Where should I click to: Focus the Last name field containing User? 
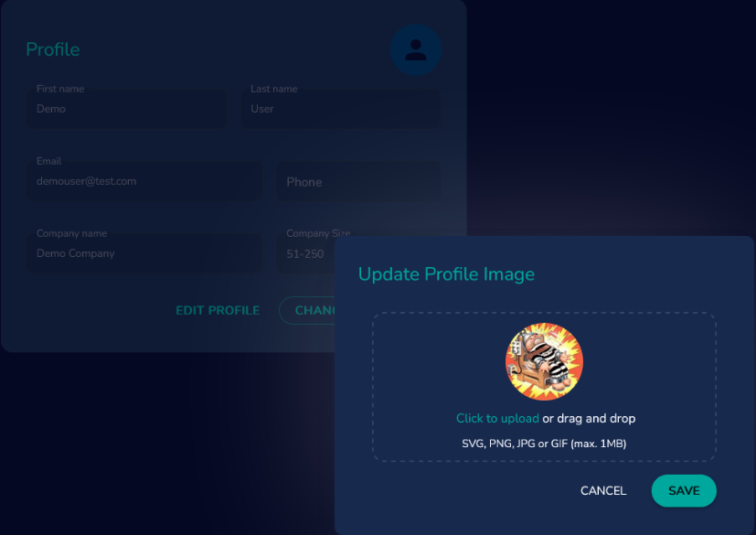point(341,109)
